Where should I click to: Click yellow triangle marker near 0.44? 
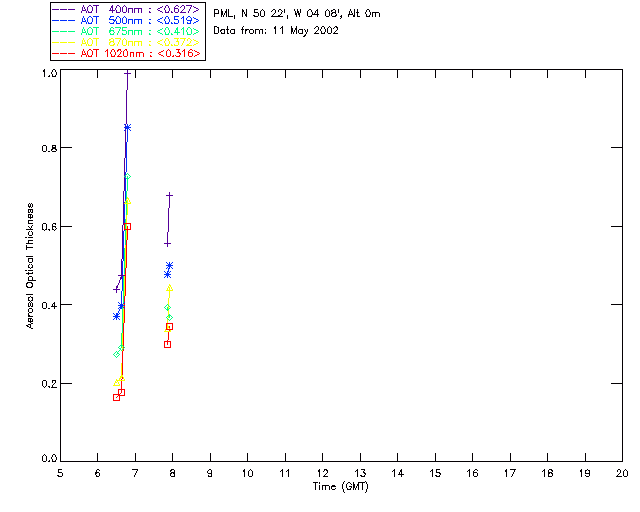tap(170, 288)
